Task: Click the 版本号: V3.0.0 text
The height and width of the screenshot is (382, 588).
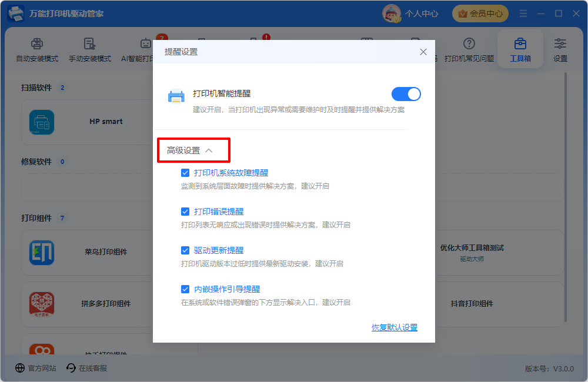Action: tap(549, 368)
